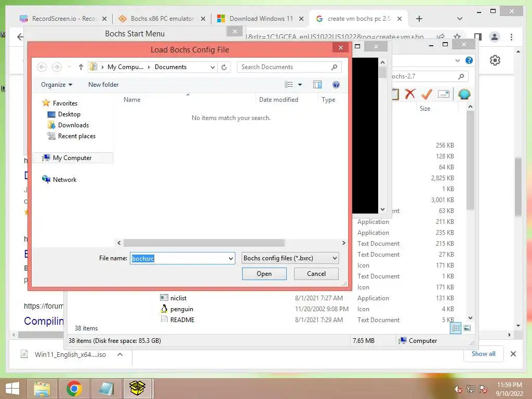The height and width of the screenshot is (399, 532).
Task: Open Chrome tab search chevron
Action: click(x=460, y=19)
